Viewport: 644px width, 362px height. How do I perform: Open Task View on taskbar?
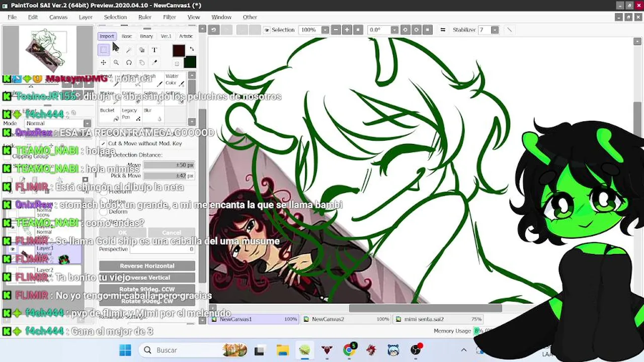tap(260, 350)
